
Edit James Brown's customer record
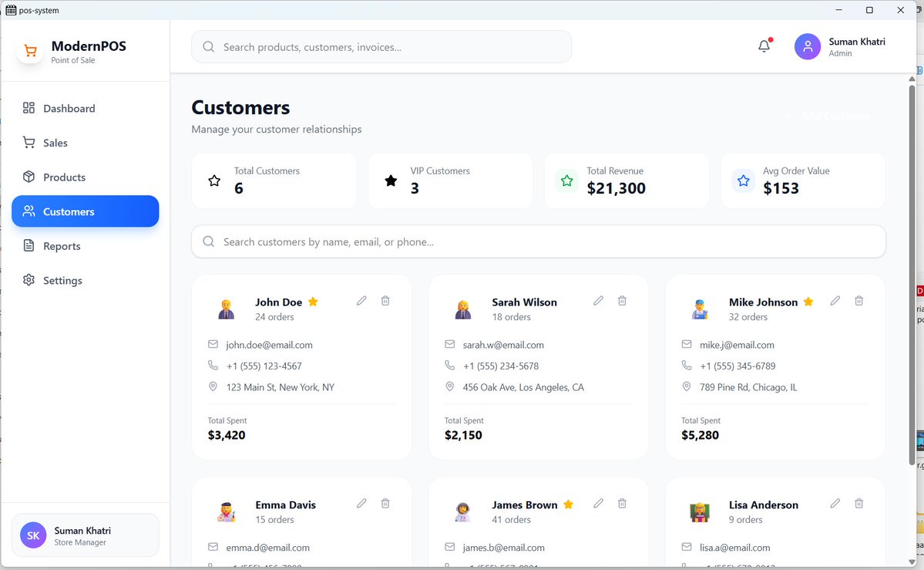[x=599, y=504]
